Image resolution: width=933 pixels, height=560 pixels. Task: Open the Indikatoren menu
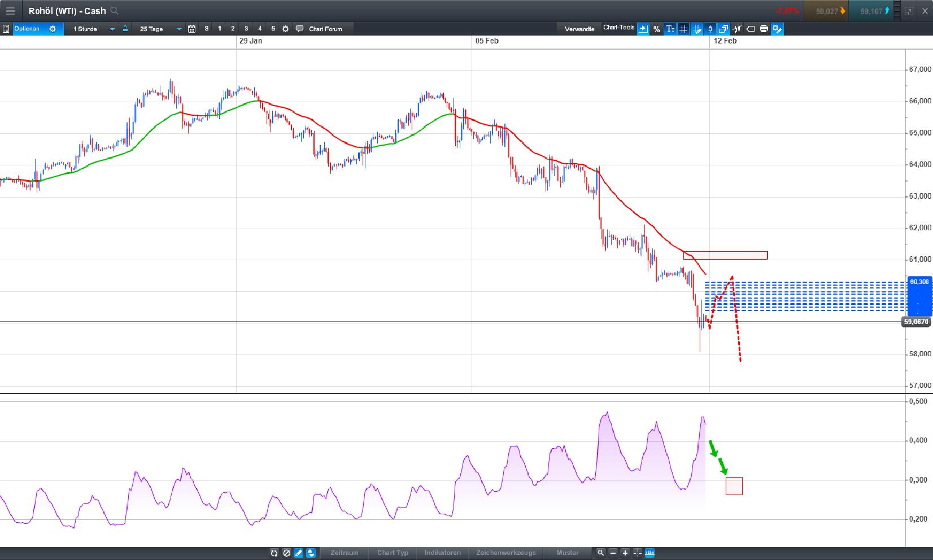(x=443, y=553)
